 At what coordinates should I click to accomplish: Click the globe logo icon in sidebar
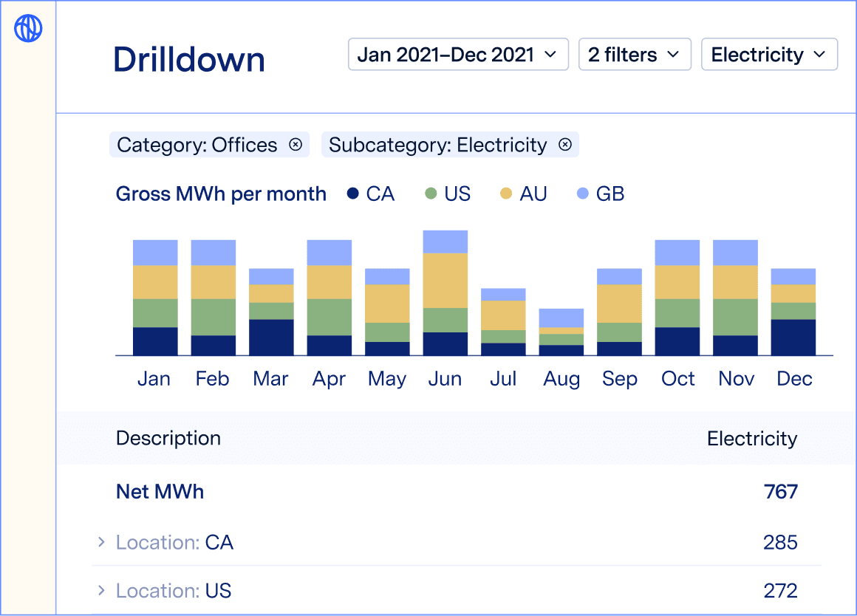(x=28, y=29)
